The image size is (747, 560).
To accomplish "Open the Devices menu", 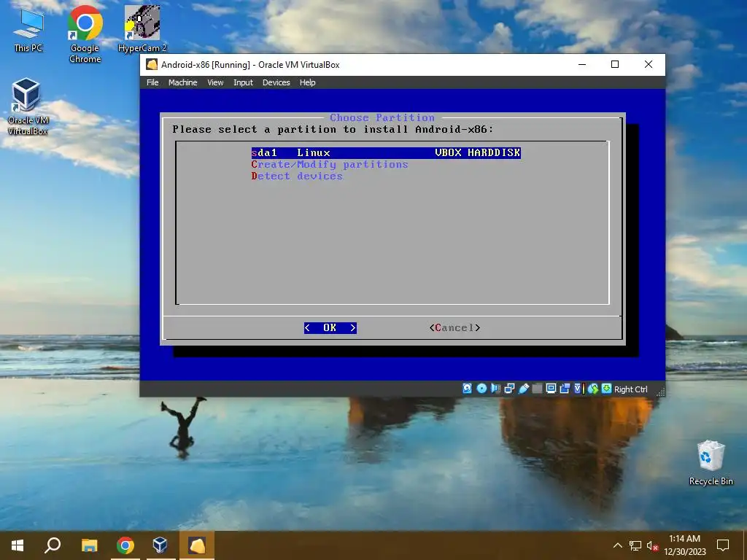I will [276, 82].
